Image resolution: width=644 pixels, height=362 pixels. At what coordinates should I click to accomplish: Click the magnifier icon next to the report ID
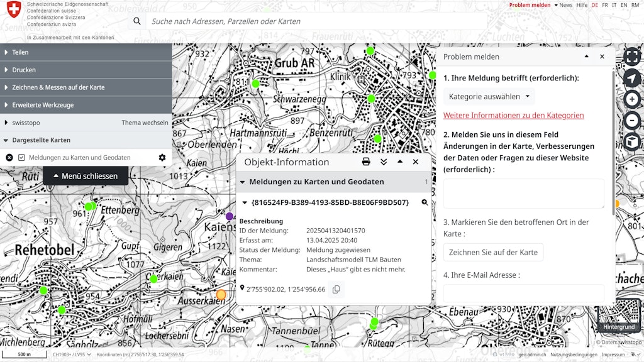(x=426, y=203)
